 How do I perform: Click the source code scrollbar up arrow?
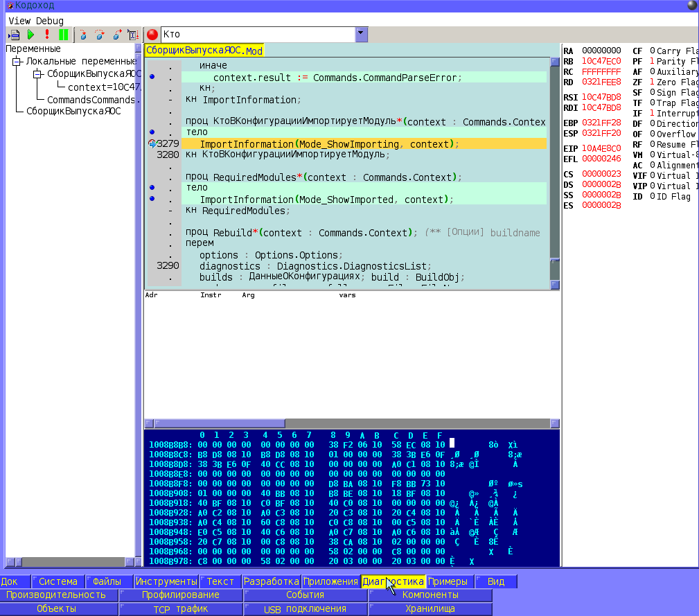pyautogui.click(x=555, y=62)
